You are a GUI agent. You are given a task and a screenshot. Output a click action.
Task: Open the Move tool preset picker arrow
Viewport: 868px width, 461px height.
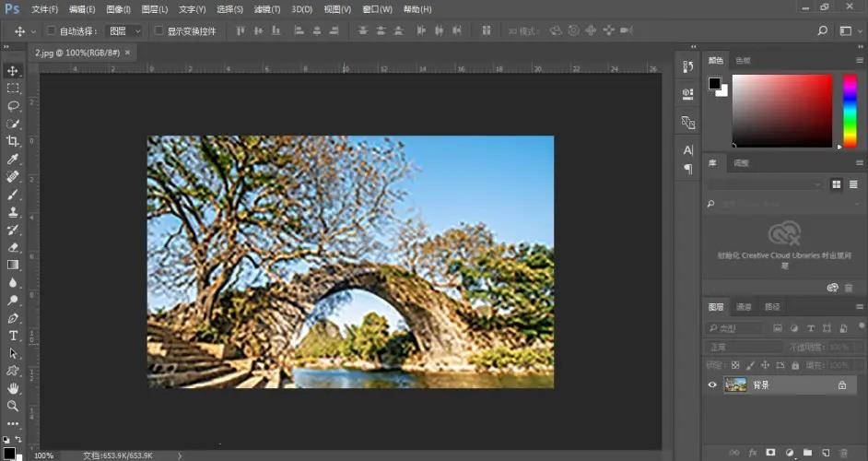33,31
